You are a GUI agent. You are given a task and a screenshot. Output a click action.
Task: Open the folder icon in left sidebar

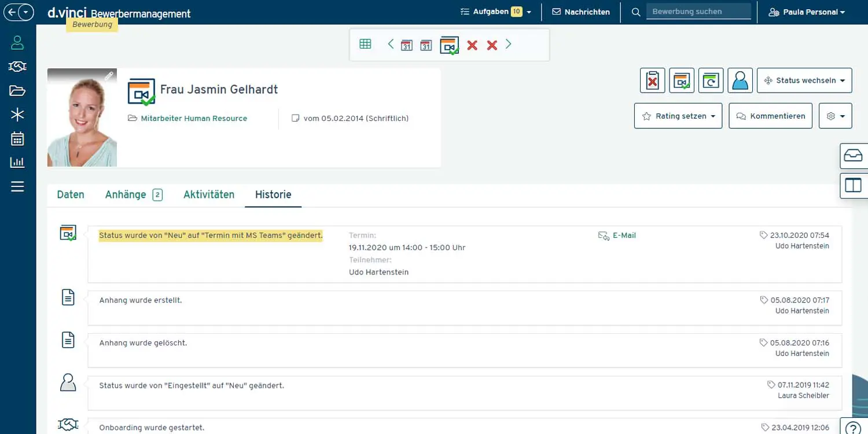(x=17, y=91)
